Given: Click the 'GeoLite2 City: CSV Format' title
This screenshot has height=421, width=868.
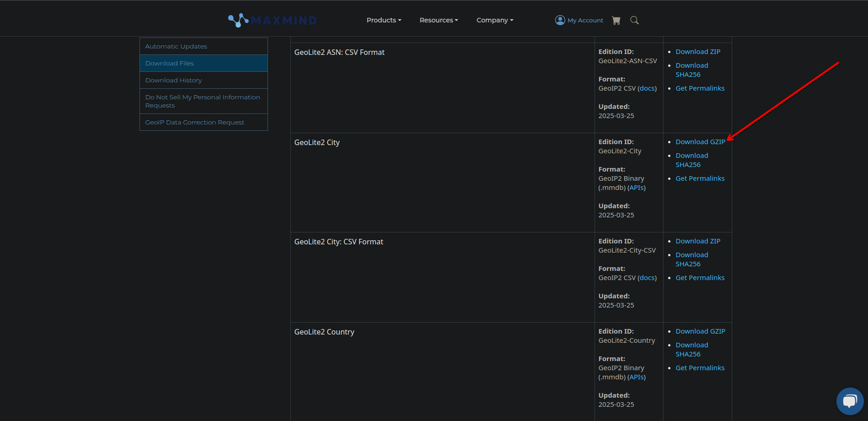Looking at the screenshot, I should (338, 242).
